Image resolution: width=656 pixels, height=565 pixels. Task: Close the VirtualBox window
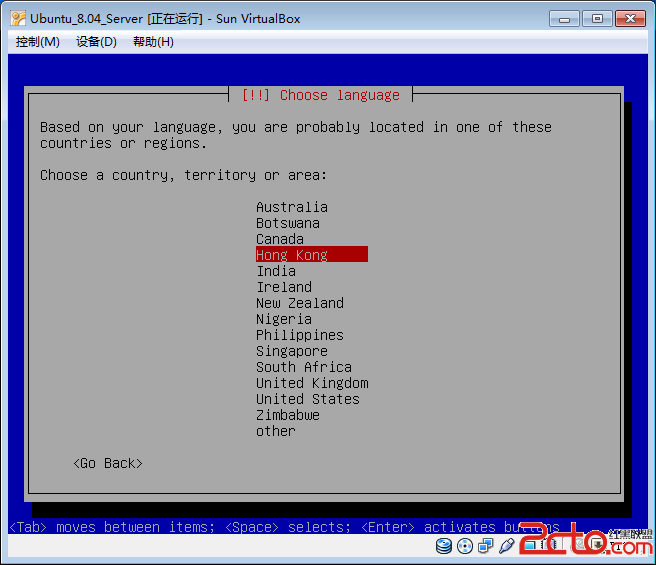pos(630,19)
